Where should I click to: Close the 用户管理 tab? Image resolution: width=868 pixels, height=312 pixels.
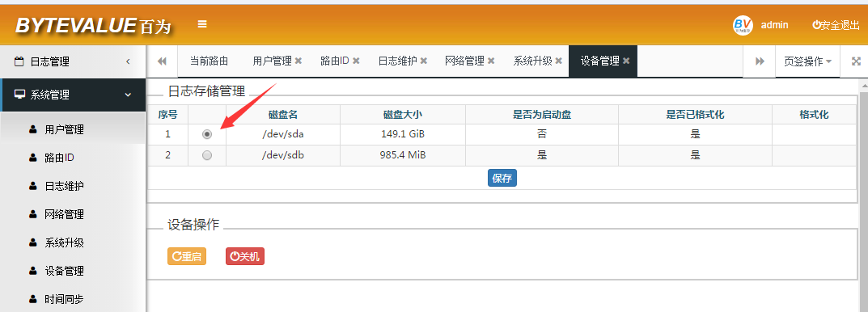pyautogui.click(x=299, y=61)
